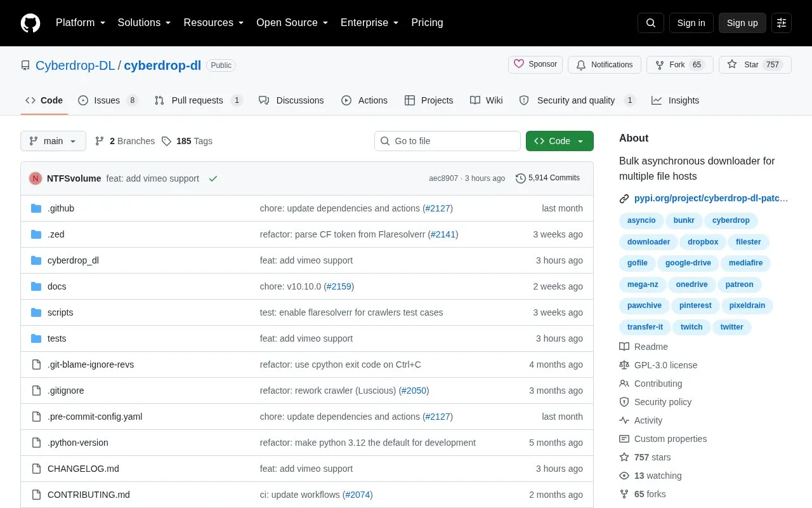Switch to the Issues tab
The image size is (812, 508).
coord(108,100)
